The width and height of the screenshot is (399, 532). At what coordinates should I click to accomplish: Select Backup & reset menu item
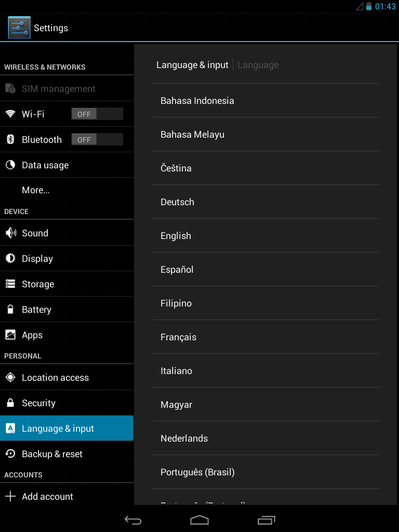pyautogui.click(x=52, y=454)
